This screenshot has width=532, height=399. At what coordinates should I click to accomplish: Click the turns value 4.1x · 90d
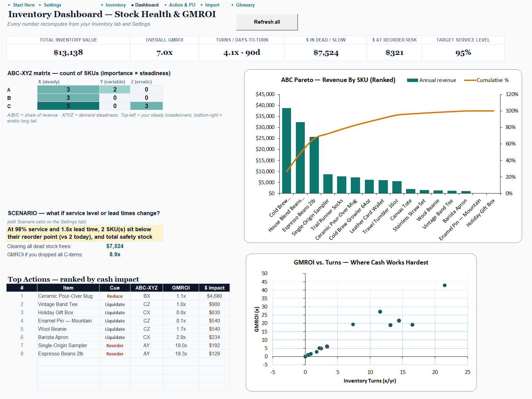pyautogui.click(x=242, y=52)
